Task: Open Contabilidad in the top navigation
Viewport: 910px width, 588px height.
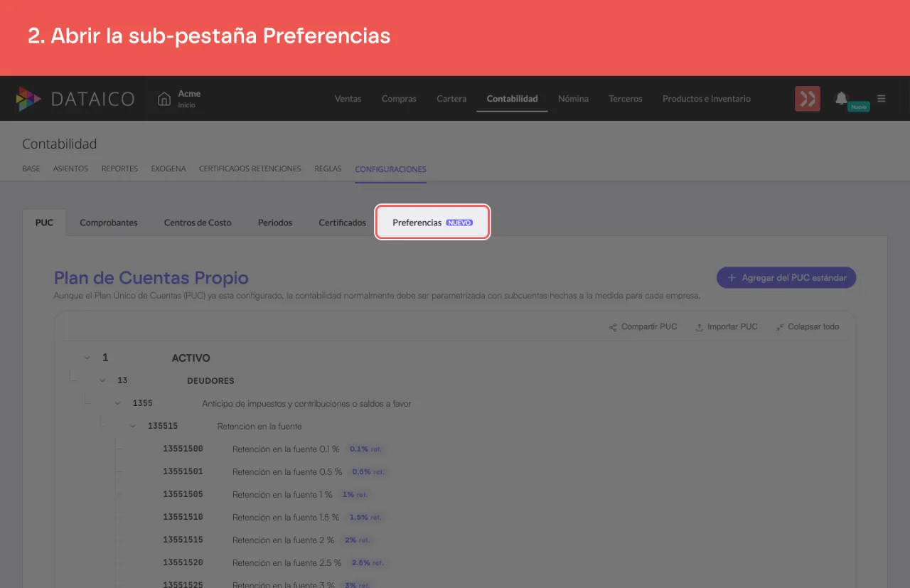Action: click(512, 99)
